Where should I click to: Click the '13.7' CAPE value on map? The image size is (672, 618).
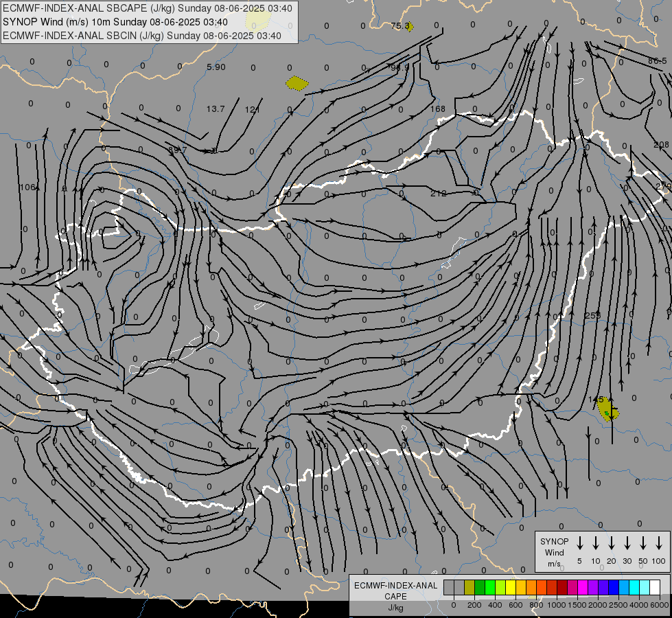216,109
